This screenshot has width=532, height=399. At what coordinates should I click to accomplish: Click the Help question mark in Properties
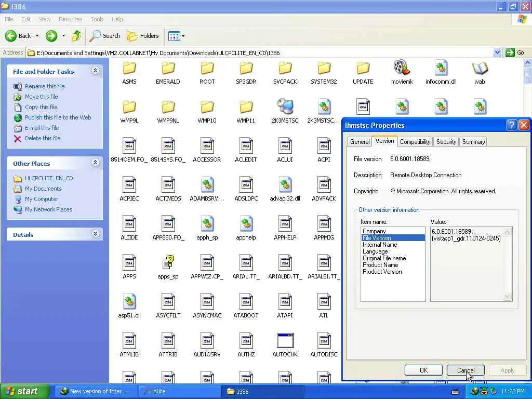coord(511,125)
